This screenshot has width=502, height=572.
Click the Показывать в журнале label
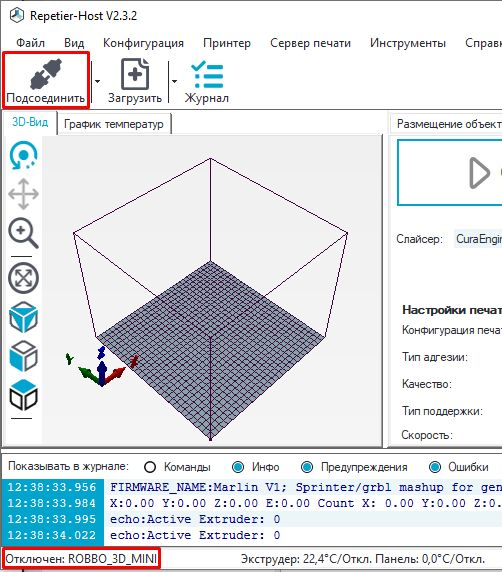click(x=69, y=466)
